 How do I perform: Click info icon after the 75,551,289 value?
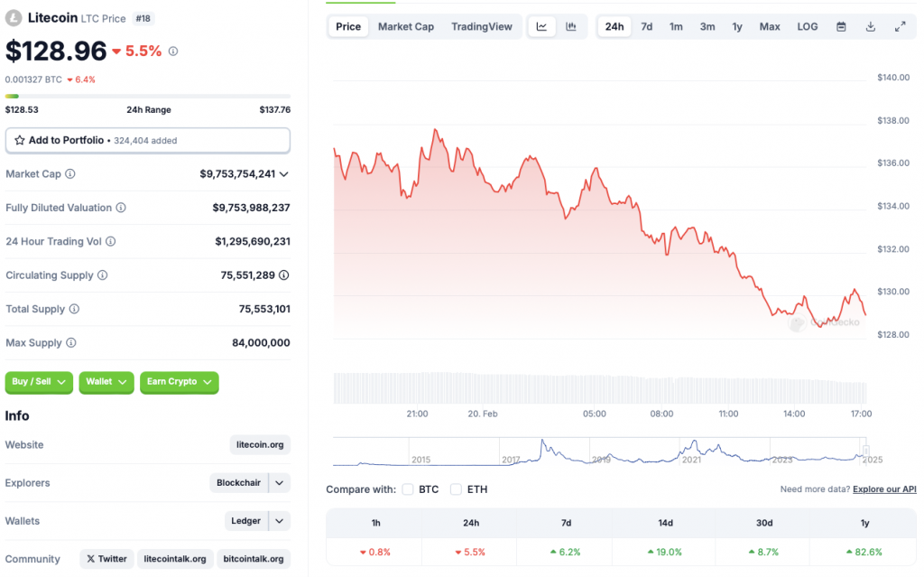pos(284,275)
